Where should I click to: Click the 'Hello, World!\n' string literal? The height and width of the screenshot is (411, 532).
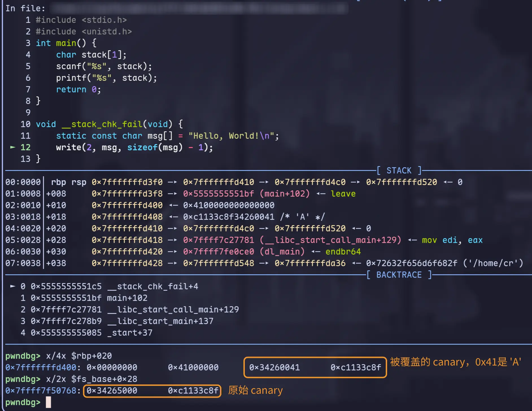coord(231,136)
